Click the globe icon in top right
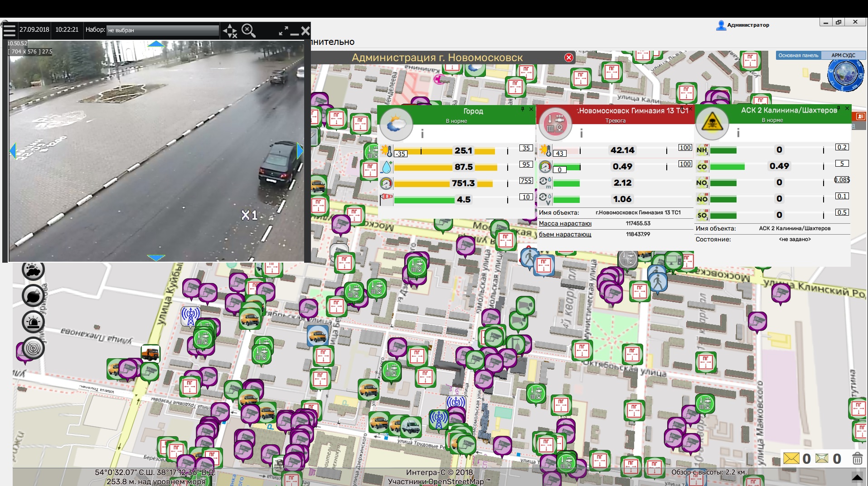This screenshot has width=868, height=486. (845, 74)
